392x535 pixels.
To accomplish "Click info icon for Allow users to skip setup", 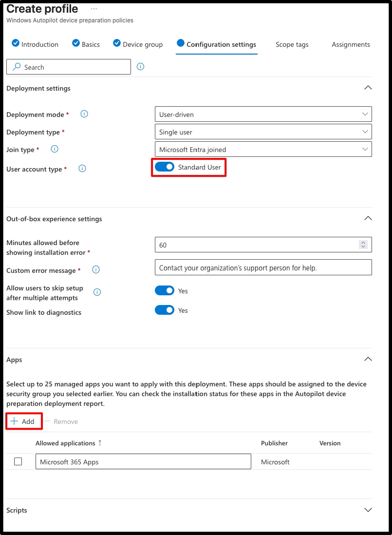I will click(97, 292).
